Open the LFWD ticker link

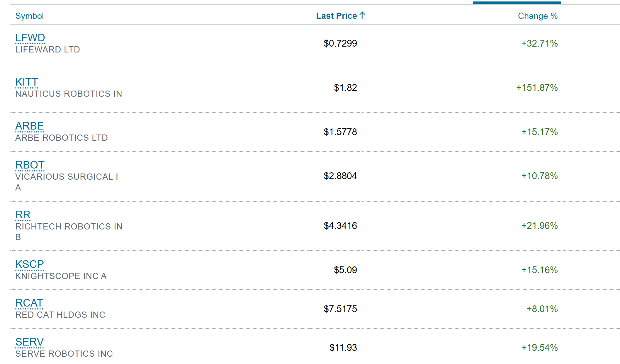pyautogui.click(x=30, y=38)
